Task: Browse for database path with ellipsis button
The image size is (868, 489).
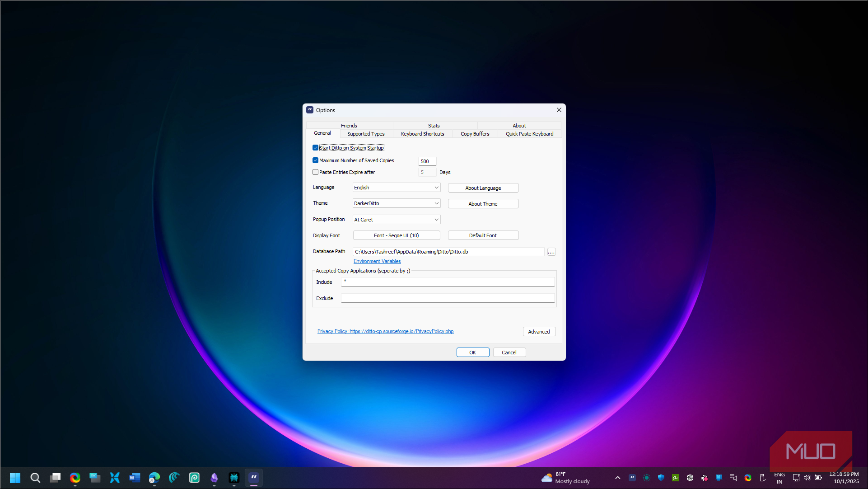Action: [551, 252]
